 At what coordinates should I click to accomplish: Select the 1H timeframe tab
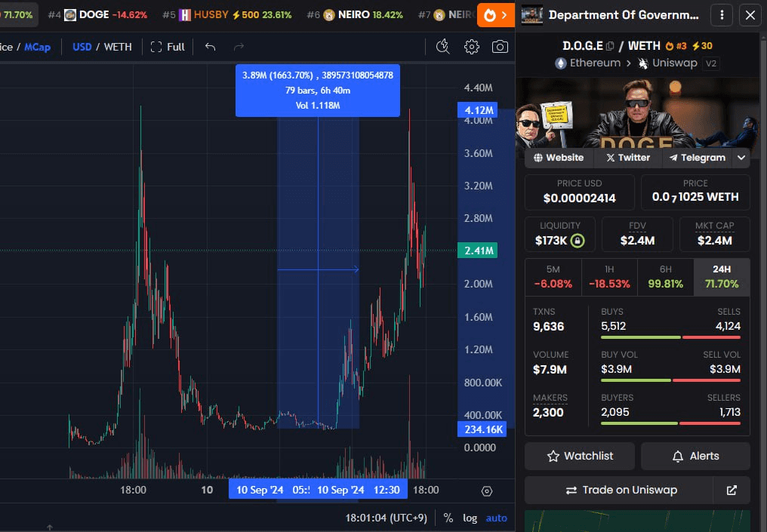click(609, 277)
